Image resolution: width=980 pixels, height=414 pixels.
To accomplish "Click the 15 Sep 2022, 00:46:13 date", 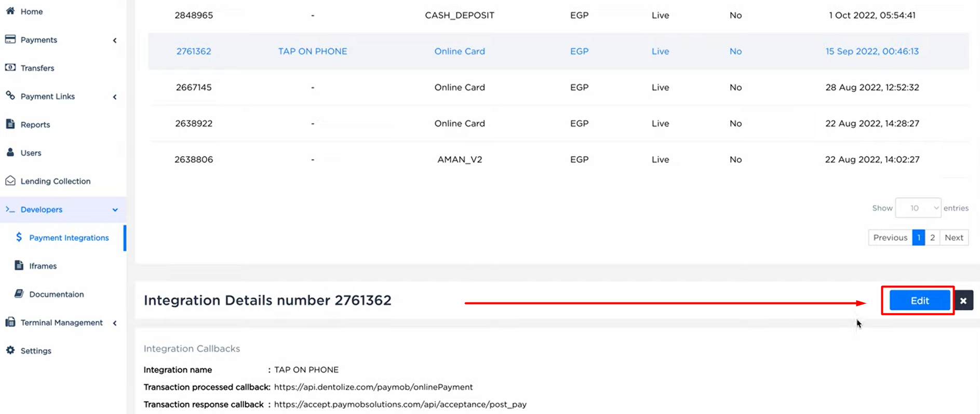I will coord(872,51).
